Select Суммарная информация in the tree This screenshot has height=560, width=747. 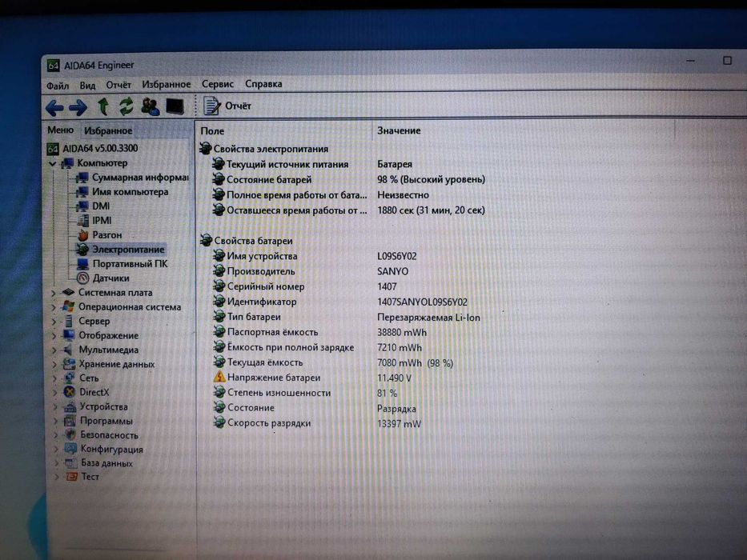133,178
